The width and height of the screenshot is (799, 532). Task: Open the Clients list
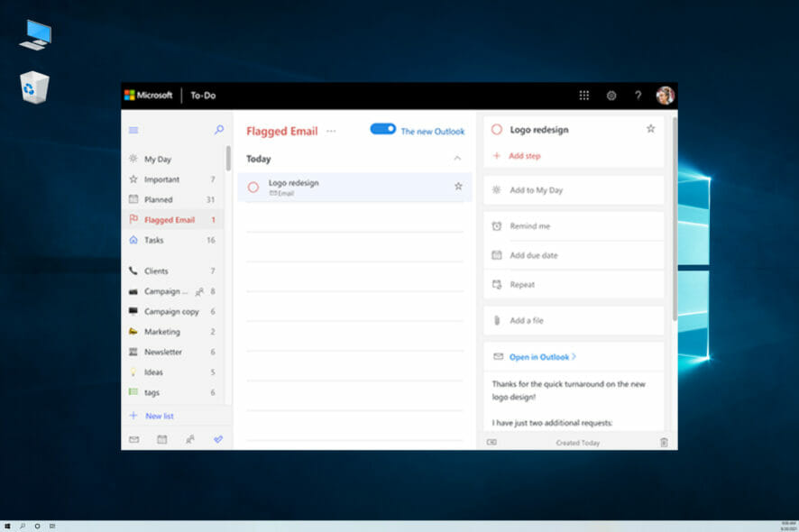[172, 271]
